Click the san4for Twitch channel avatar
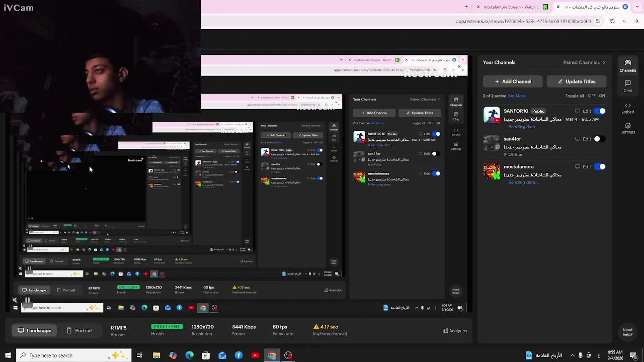The height and width of the screenshot is (362, 644). click(492, 143)
